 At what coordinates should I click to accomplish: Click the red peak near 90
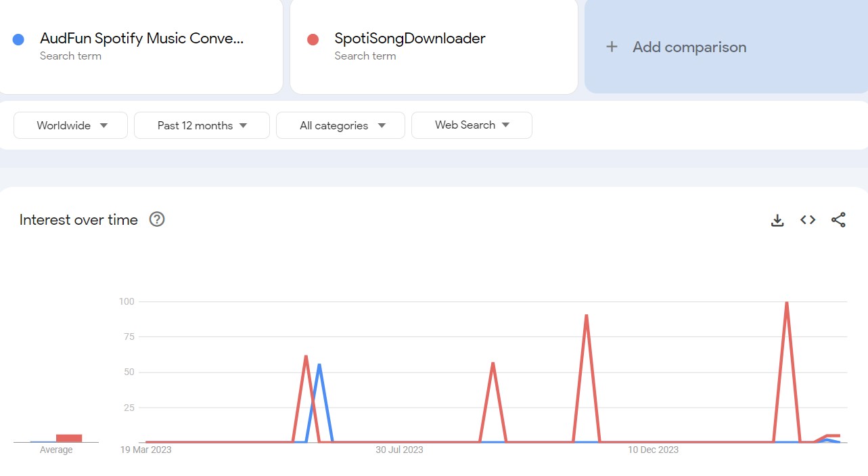tap(586, 316)
